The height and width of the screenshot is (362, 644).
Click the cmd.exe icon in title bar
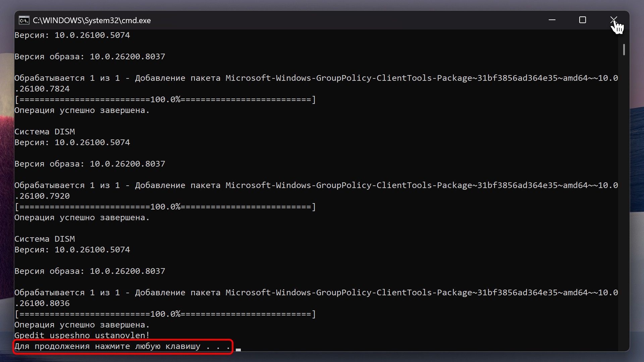(24, 20)
